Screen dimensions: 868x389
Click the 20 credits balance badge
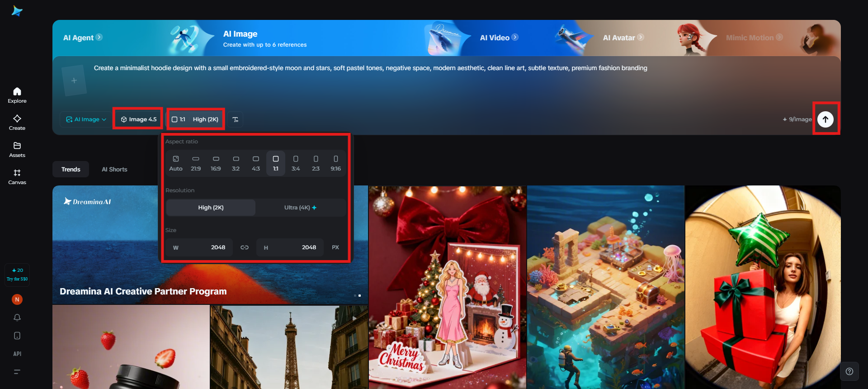[17, 270]
